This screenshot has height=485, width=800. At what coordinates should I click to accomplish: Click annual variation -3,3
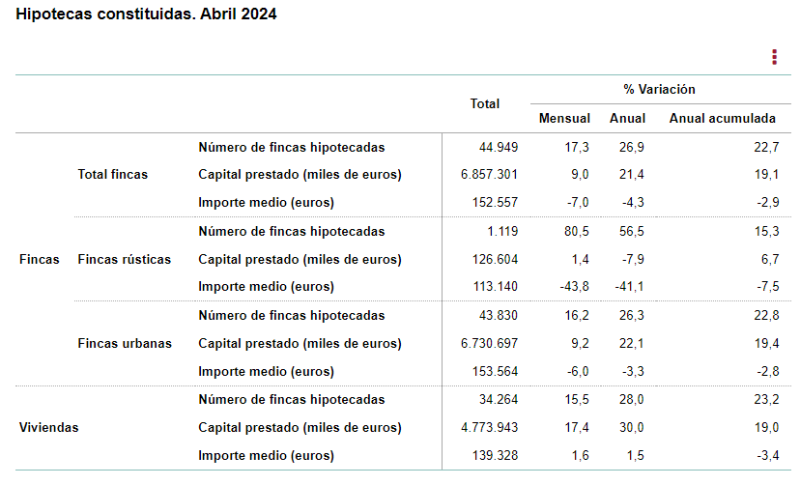pyautogui.click(x=633, y=371)
